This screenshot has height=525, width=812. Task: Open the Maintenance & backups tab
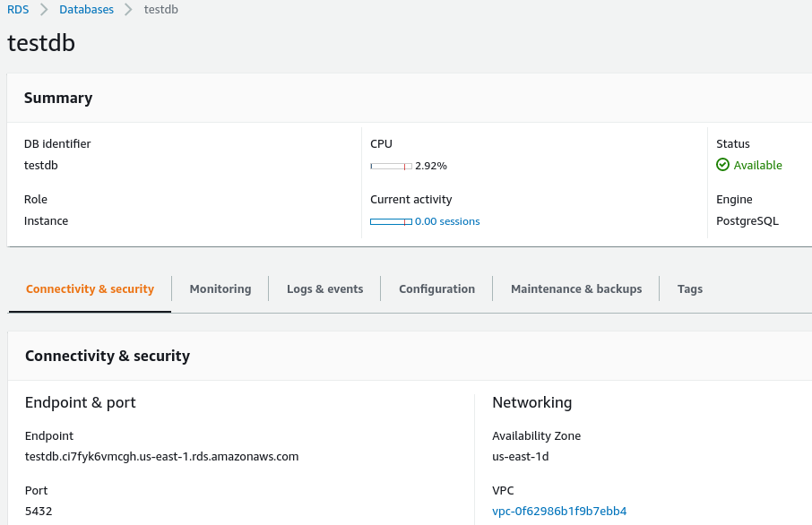576,289
